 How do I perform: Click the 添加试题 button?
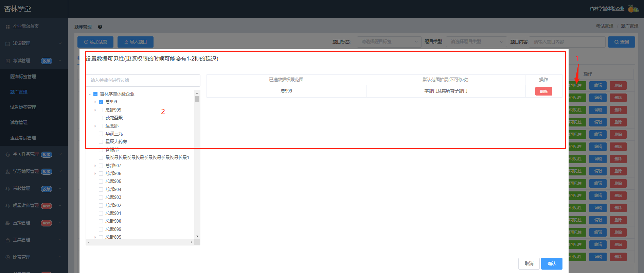click(x=95, y=42)
